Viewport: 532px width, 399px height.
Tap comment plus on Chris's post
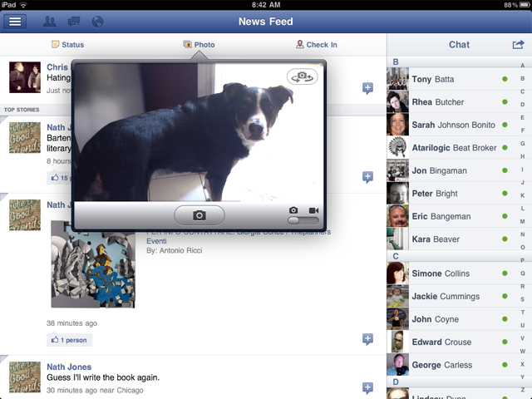[367, 88]
